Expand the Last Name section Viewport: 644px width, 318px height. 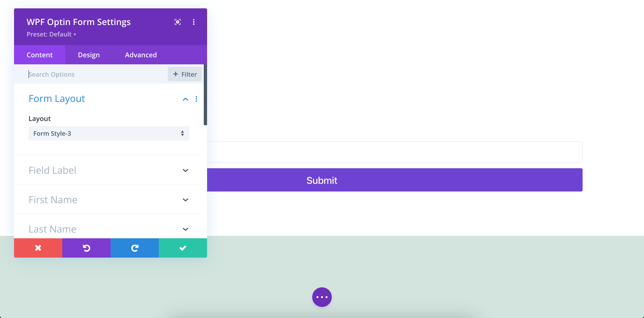(185, 229)
